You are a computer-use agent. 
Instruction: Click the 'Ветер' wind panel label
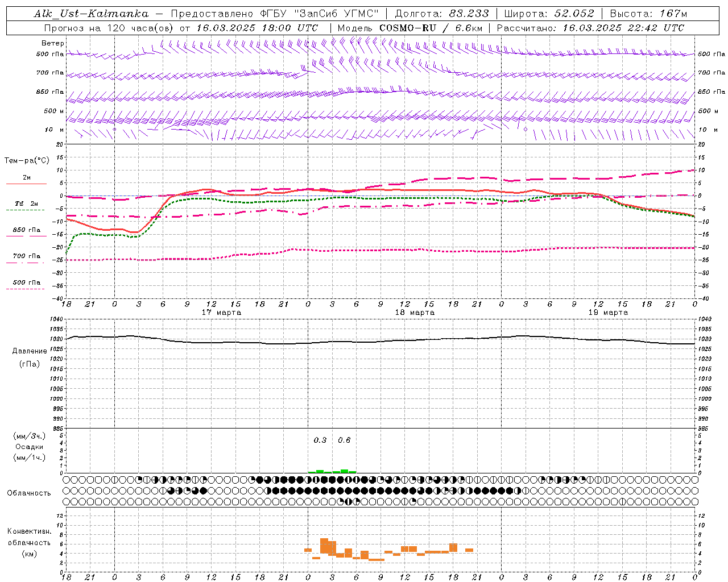(x=53, y=43)
